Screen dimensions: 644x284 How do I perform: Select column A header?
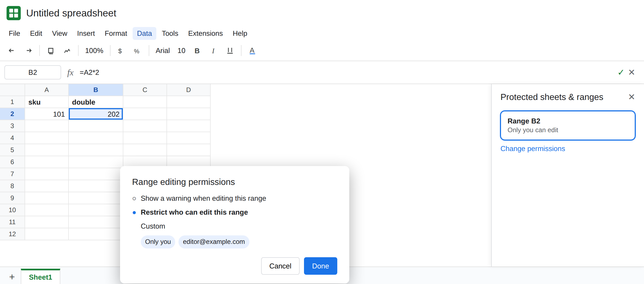47,90
